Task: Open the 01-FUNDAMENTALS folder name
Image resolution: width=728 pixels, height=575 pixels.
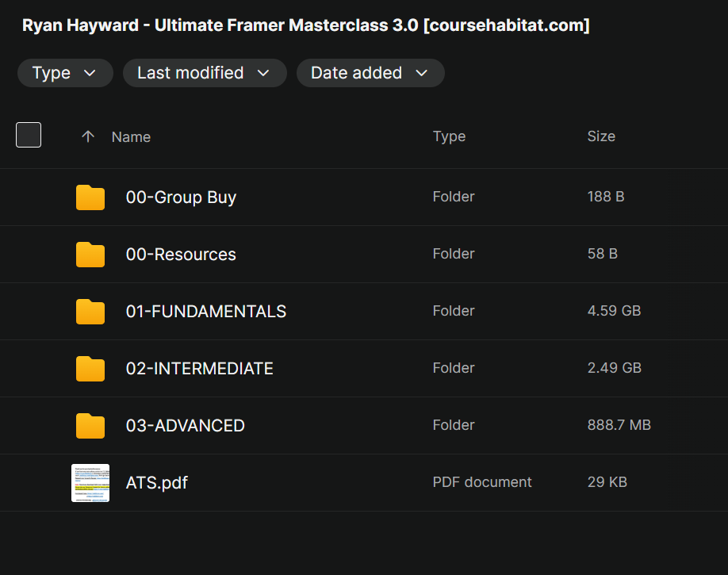Action: point(206,312)
